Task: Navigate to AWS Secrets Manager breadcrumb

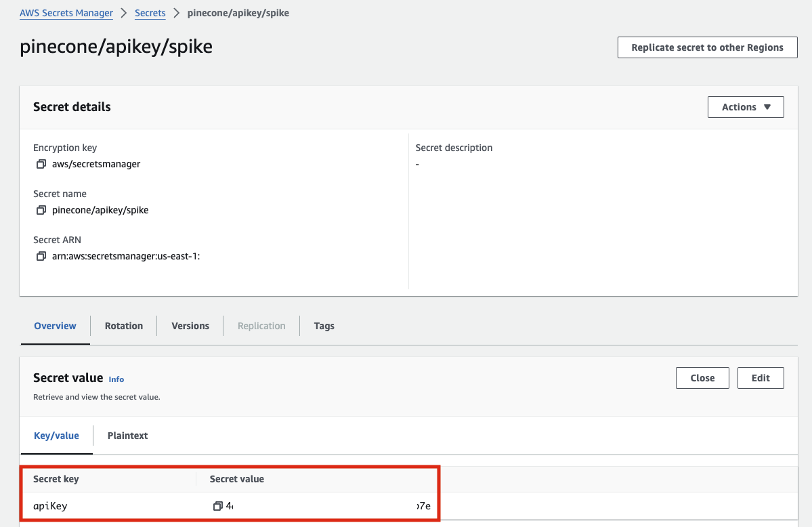Action: click(x=66, y=12)
